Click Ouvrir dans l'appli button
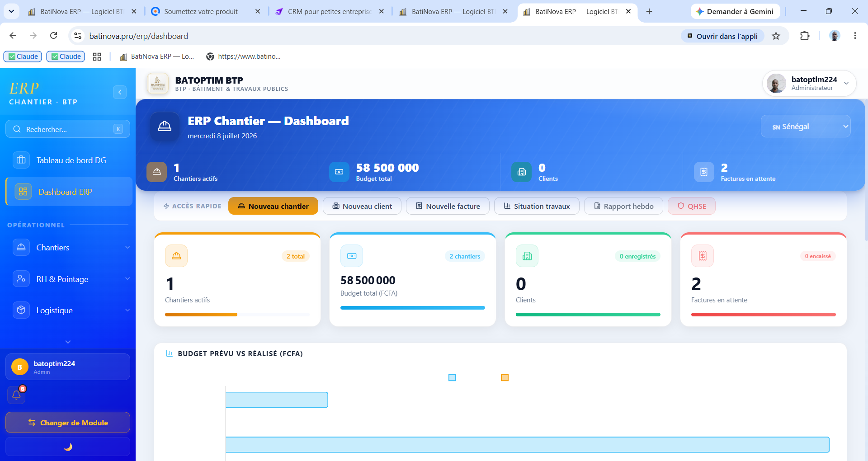868x461 pixels. point(722,36)
